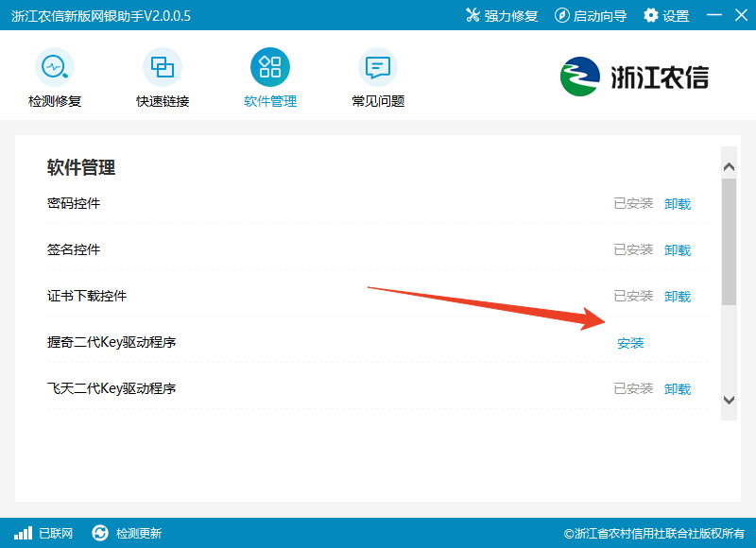Open the 常见问题 FAQ section
756x548 pixels.
[x=376, y=69]
